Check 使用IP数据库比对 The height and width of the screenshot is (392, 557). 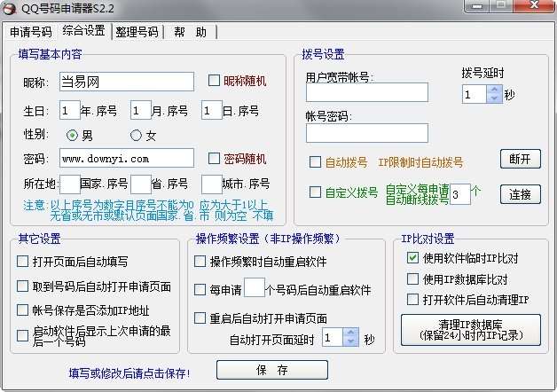[412, 279]
